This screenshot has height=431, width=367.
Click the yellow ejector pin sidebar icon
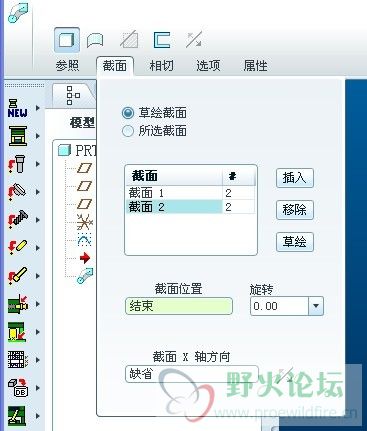tap(18, 276)
